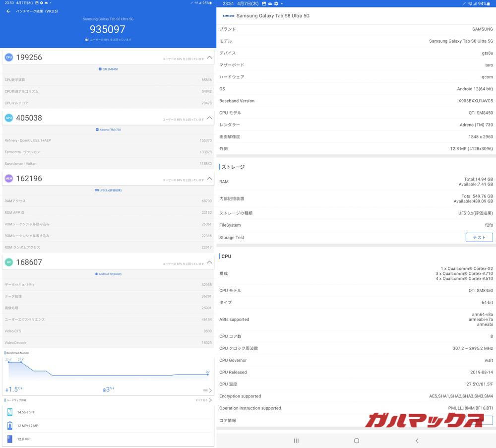Select the GPU score badge icon
Viewport: 496px width, 448px height.
pos(8,118)
